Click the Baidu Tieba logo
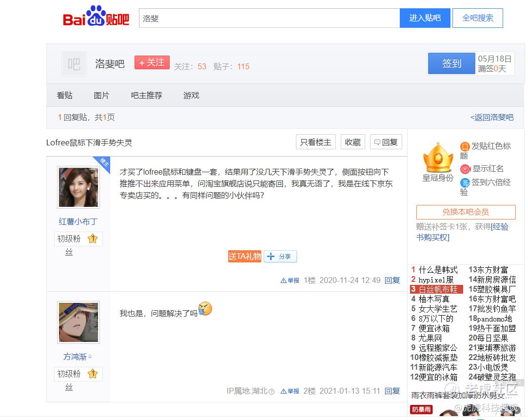 96,17
